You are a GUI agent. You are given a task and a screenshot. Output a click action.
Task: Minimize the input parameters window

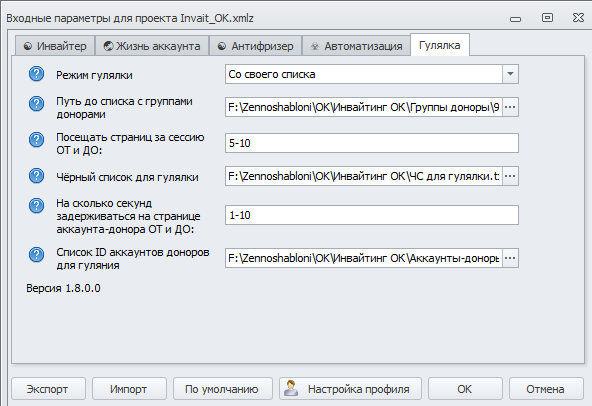515,19
